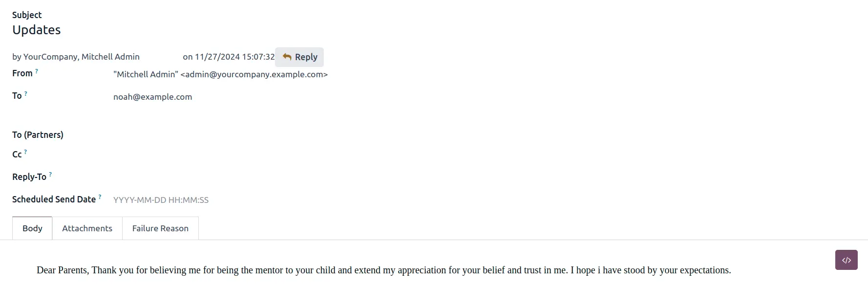Open Scheduled Send Date help tooltip

[x=100, y=197]
